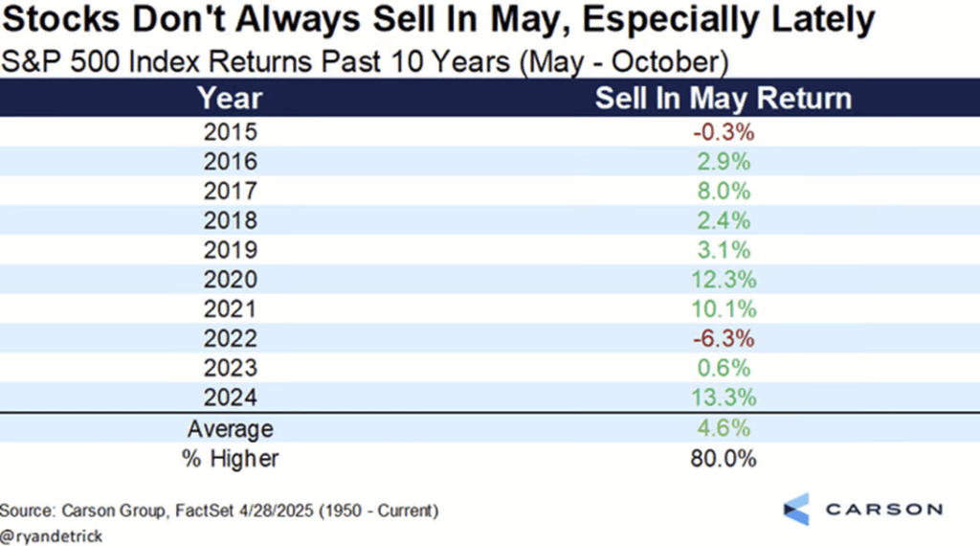Select the 2018 year cell

[230, 220]
